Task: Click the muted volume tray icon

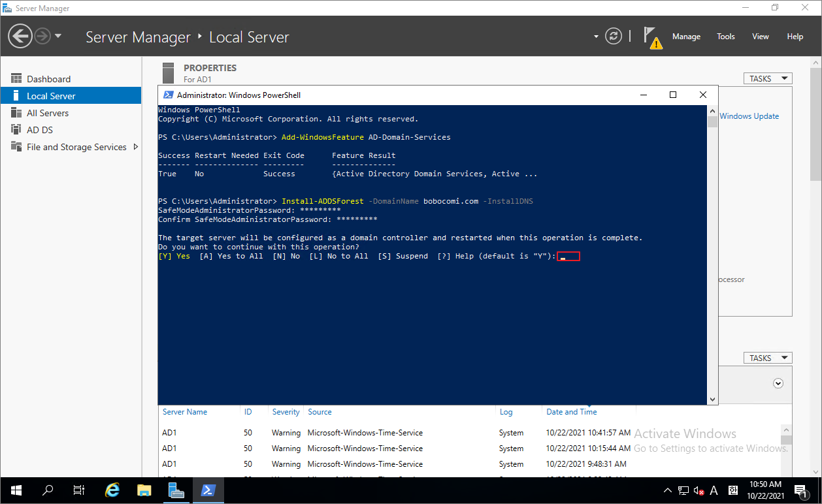Action: coord(699,490)
